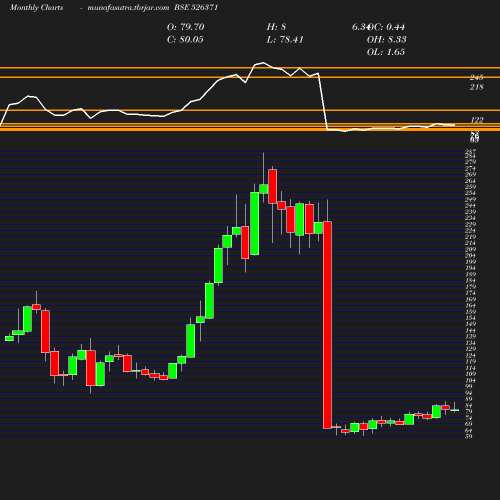The width and height of the screenshot is (500, 500).
Task: Click the '59' price axis label
Action: [x=469, y=436]
